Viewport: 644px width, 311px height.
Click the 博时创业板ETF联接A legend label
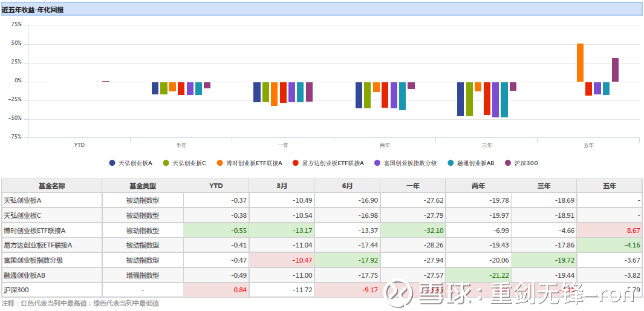coord(254,163)
